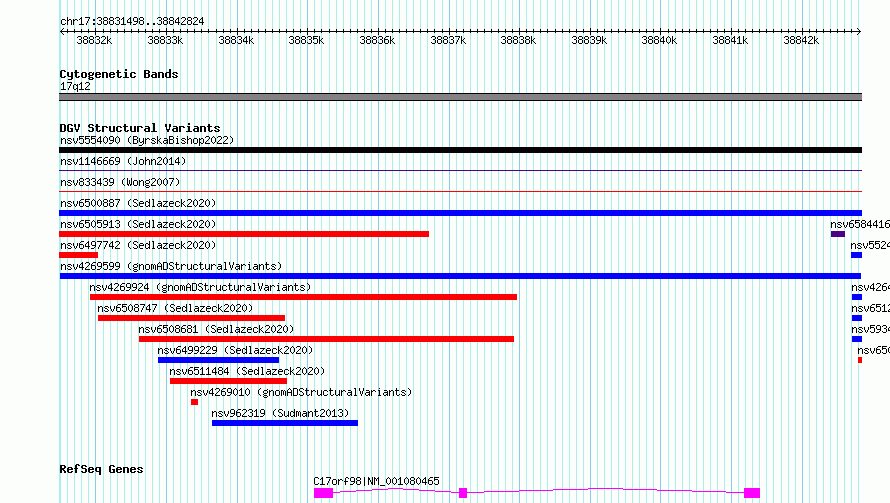This screenshot has width=890, height=503.
Task: Select the gray 17q12 cytogenetic band bar
Action: (460, 97)
